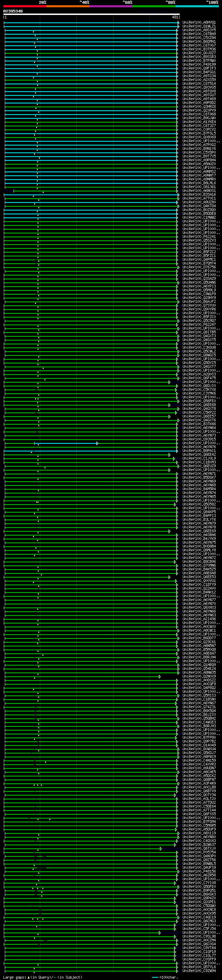Click the UniRef100_B7FMW0 label
Viewport: 222px width, 980px height.
199,60
